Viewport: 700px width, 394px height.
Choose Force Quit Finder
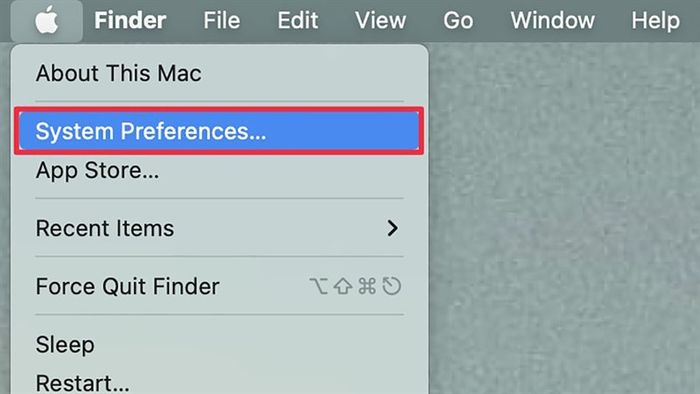(128, 286)
